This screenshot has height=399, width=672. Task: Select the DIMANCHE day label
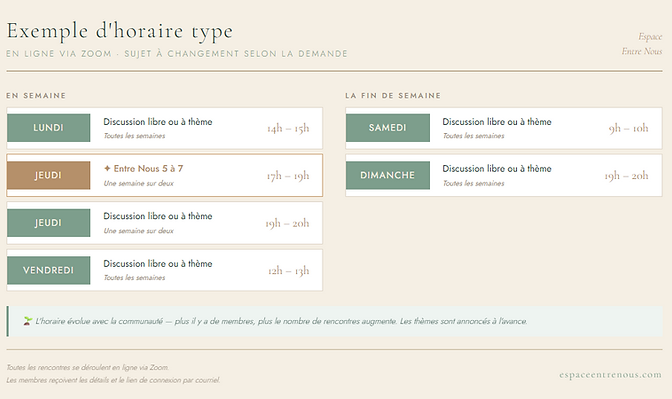click(388, 175)
